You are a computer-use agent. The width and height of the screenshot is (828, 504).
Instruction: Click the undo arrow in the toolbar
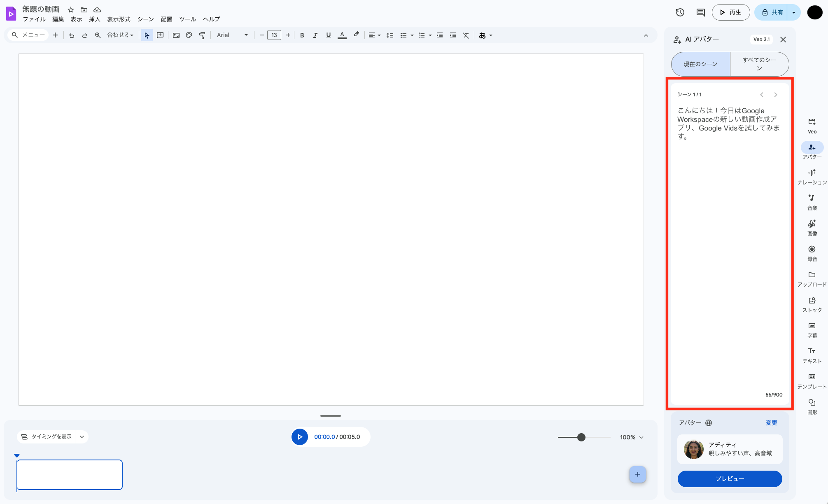(72, 35)
